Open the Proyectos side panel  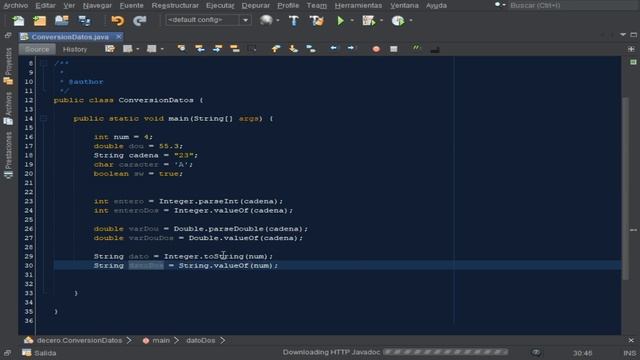(8, 66)
